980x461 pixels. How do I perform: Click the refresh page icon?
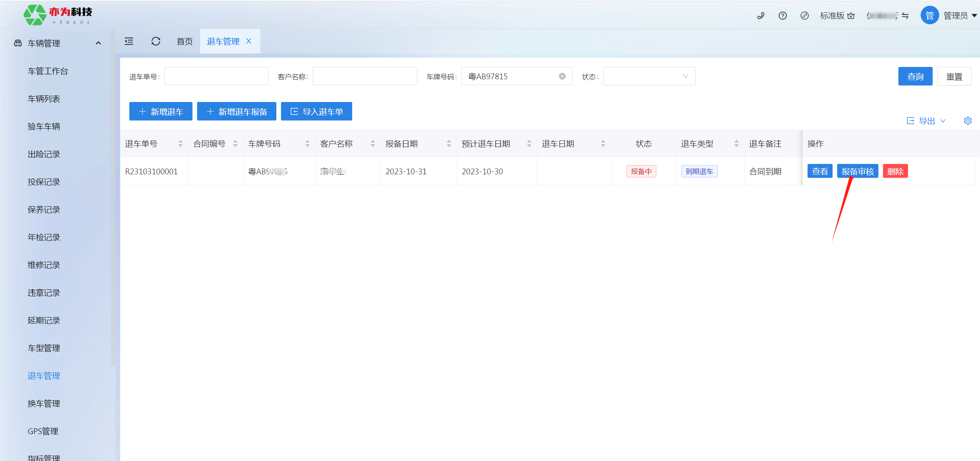pos(156,41)
